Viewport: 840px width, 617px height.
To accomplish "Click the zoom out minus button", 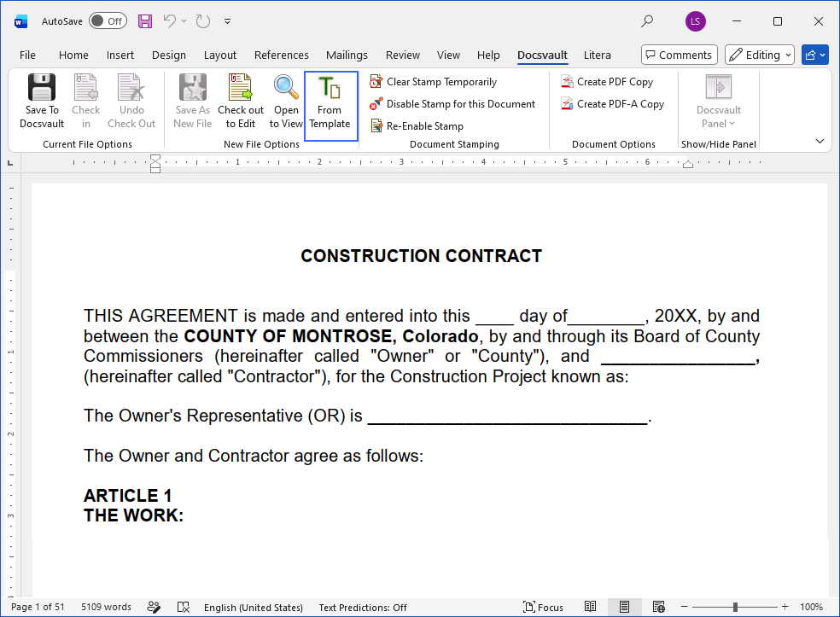I will (684, 607).
